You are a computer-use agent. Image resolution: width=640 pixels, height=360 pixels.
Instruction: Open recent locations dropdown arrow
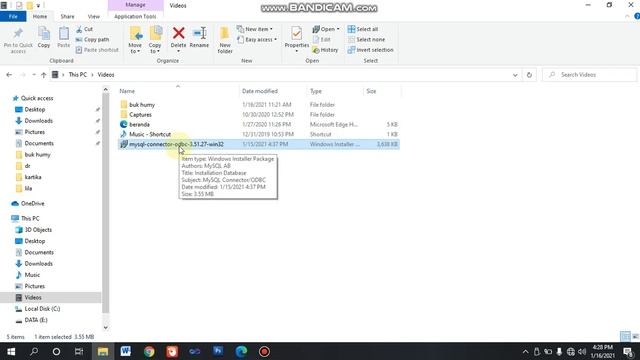pyautogui.click(x=33, y=75)
